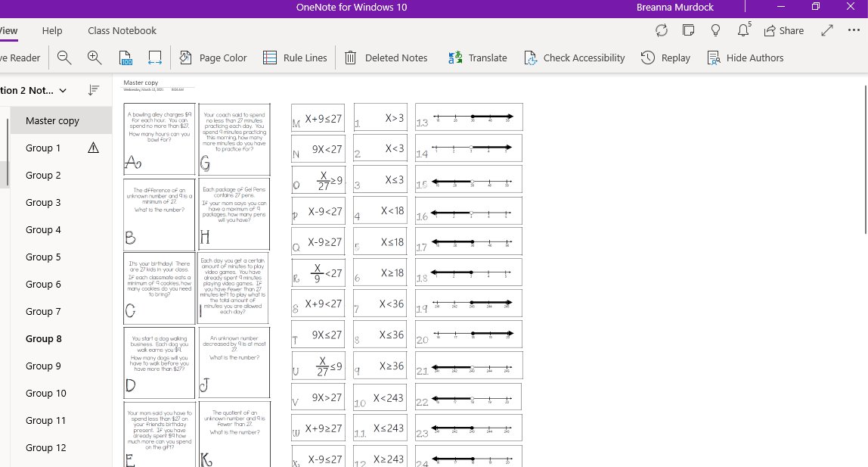Open the feed notes panel icon
868x467 pixels.
point(689,30)
